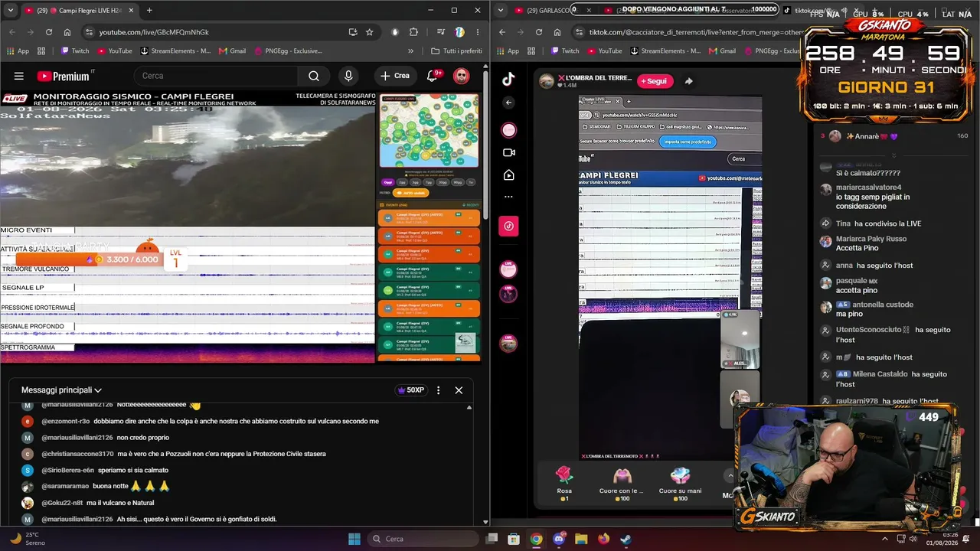Open chat options three-dot menu
980x551 pixels.
click(x=438, y=390)
